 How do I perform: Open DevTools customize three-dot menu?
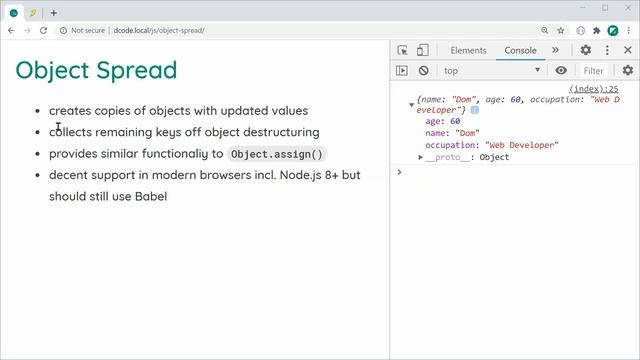click(x=607, y=50)
